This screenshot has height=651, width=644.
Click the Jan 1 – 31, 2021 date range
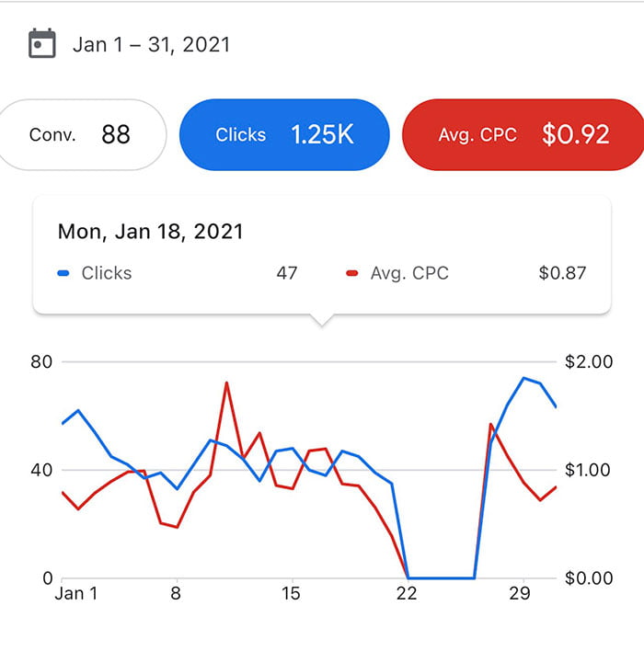(x=151, y=44)
